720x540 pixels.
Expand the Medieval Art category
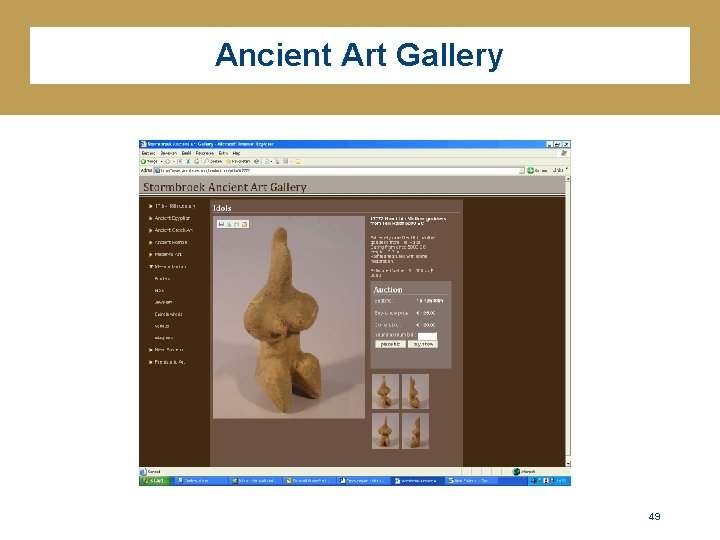[x=165, y=254]
